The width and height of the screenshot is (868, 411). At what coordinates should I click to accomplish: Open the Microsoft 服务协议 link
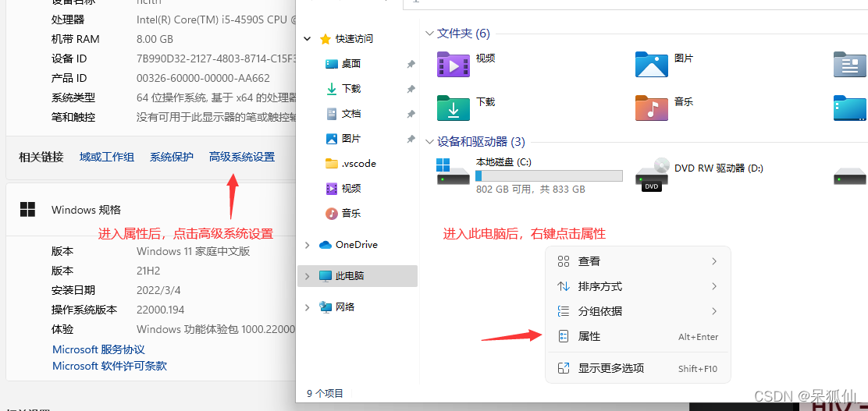[98, 349]
